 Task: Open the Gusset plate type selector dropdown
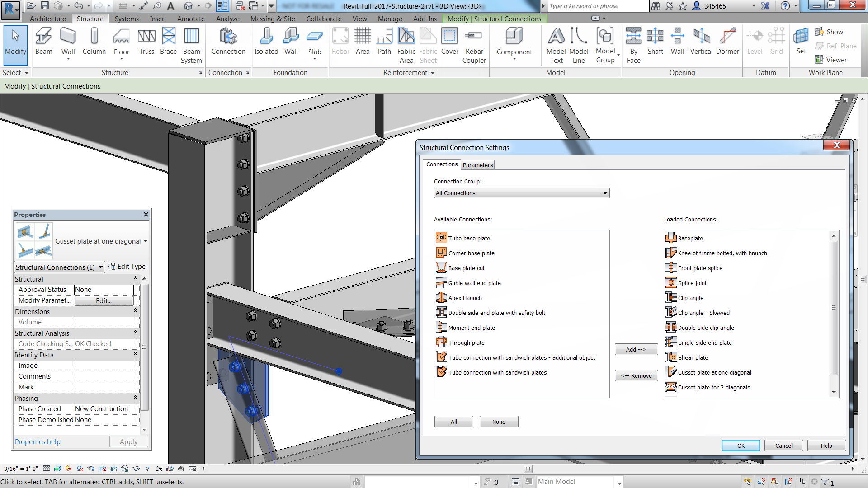(x=146, y=241)
